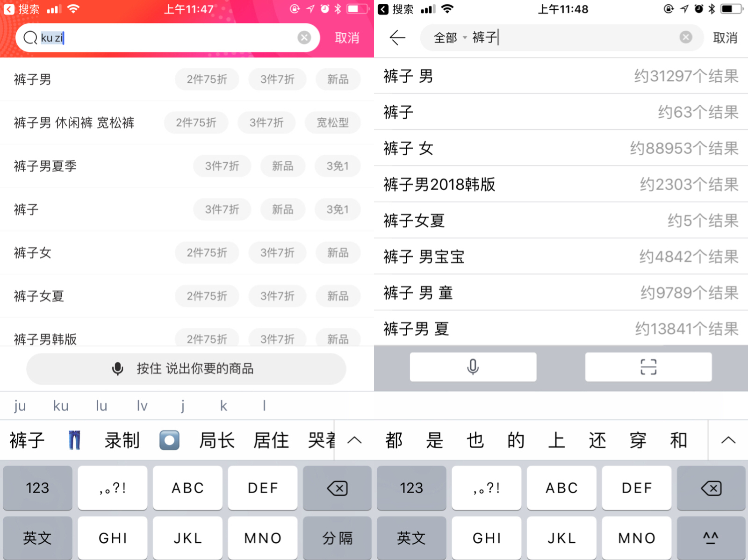Viewport: 748px width, 560px height.
Task: Clear the 'ku zi' search text
Action: pos(304,37)
